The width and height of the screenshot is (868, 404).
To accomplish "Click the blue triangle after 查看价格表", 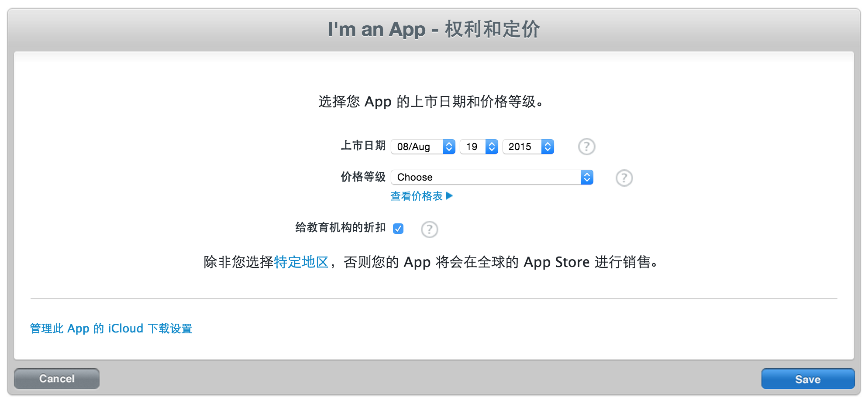I will click(x=449, y=196).
